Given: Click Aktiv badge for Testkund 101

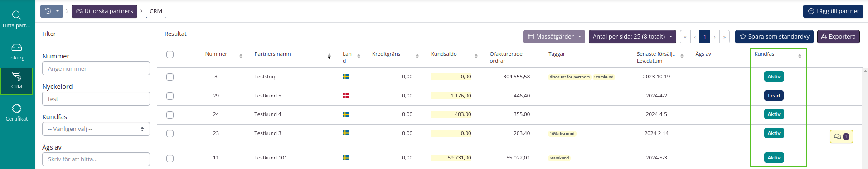Looking at the screenshot, I should pos(774,158).
